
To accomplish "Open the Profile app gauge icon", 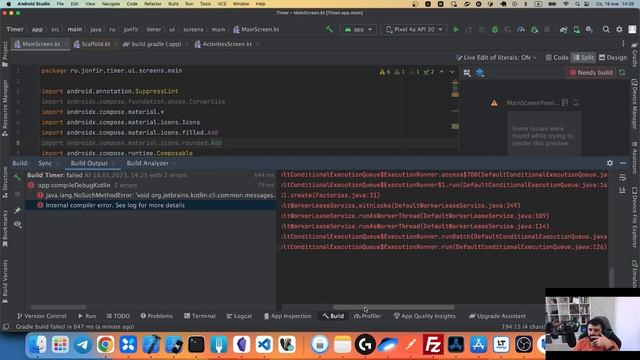I will point(521,29).
